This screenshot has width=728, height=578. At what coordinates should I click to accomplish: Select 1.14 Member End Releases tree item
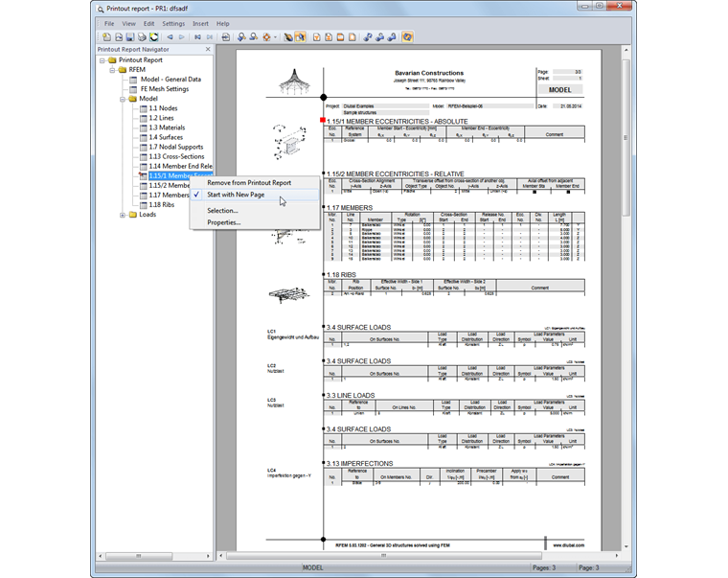181,167
